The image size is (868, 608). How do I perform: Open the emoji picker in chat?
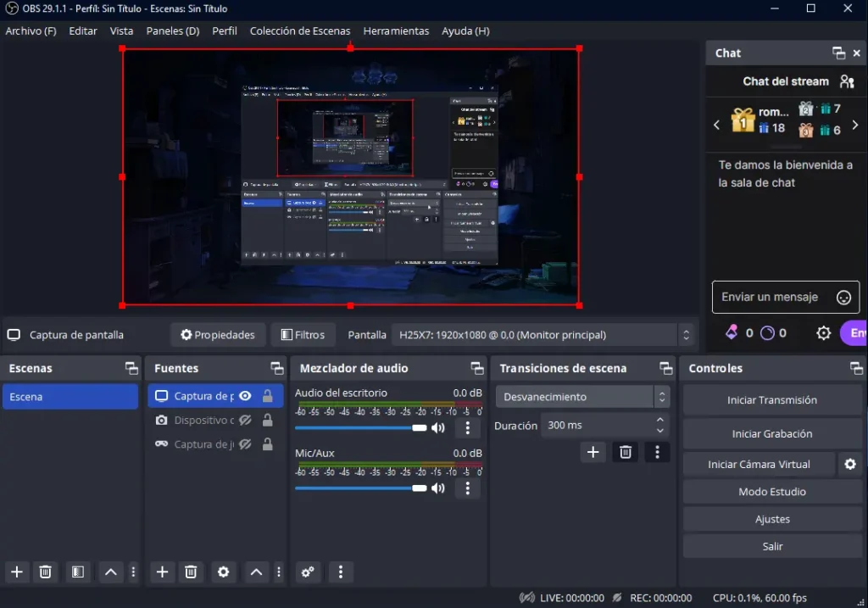coord(843,298)
